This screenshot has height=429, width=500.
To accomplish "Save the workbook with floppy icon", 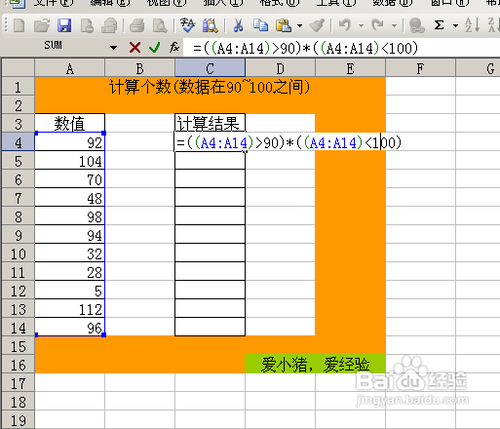I will 64,26.
